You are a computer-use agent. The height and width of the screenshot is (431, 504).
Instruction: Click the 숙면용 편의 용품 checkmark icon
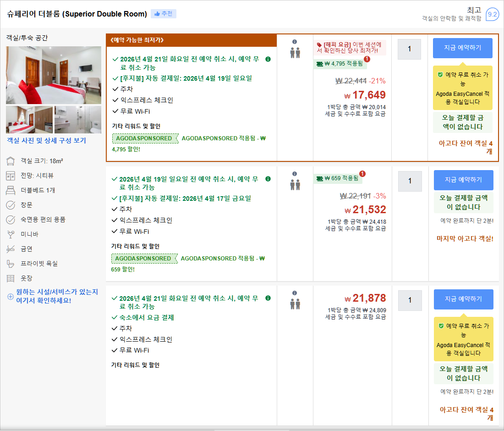pos(11,220)
